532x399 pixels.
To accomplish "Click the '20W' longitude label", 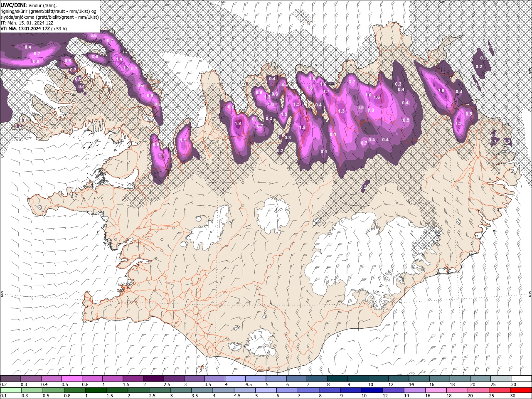I will point(221,2).
